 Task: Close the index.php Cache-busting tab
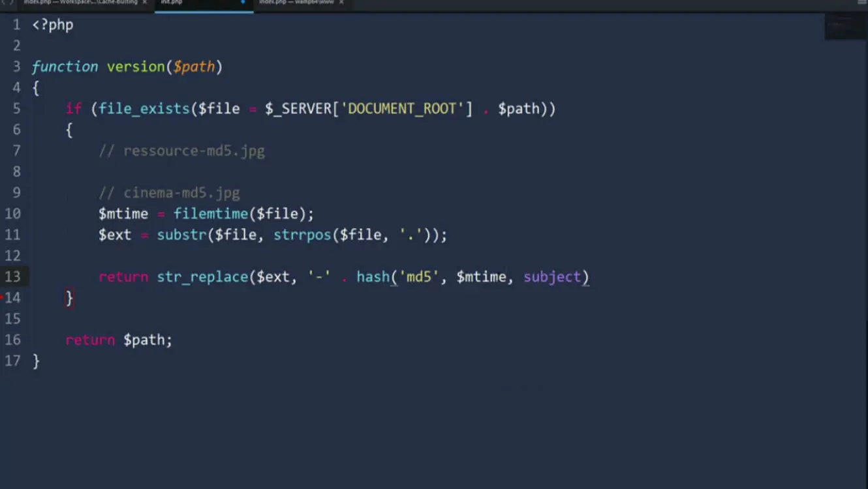coord(145,3)
